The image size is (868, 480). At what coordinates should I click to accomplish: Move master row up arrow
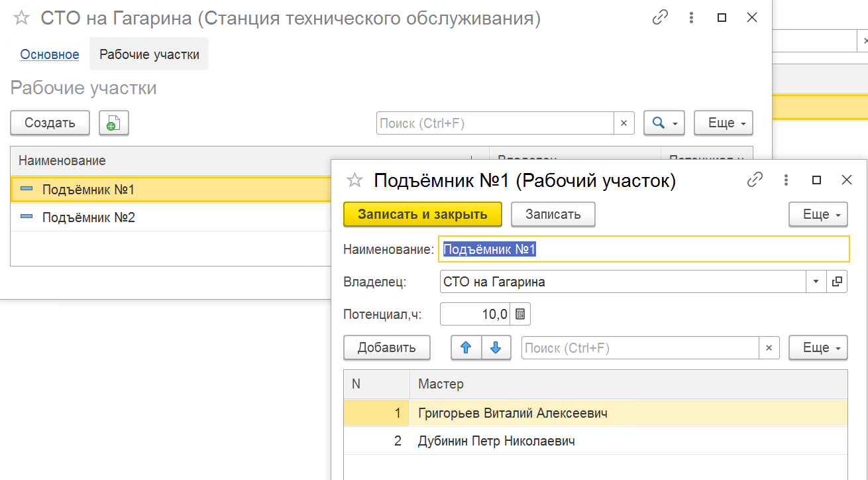(466, 347)
